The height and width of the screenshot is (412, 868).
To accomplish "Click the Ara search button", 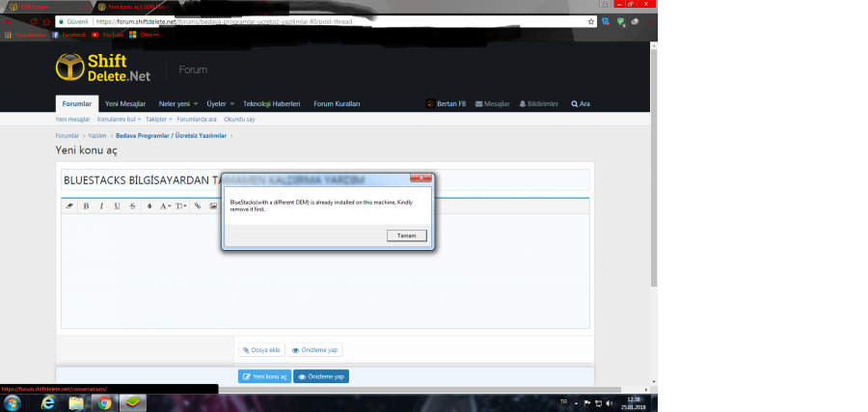I will point(581,103).
